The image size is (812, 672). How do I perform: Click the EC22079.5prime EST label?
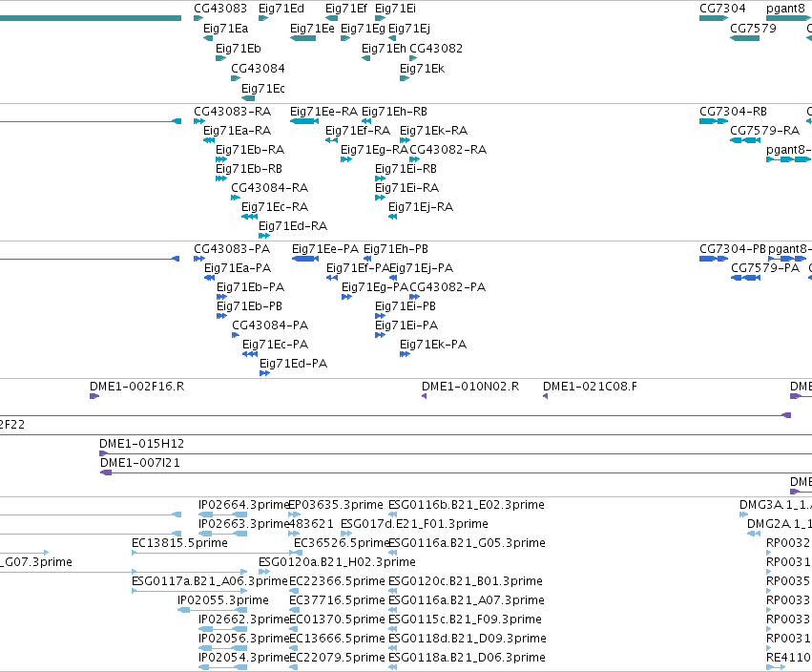[x=337, y=658]
